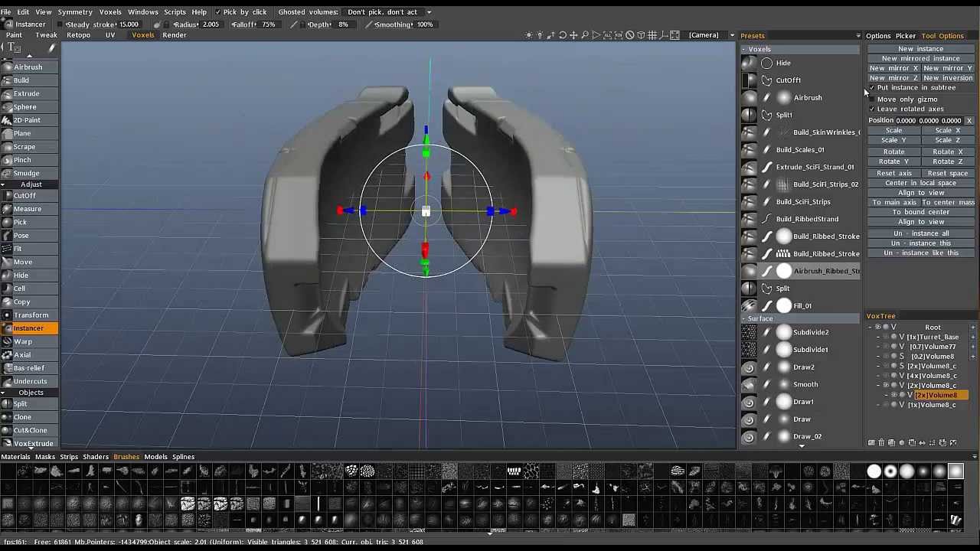Screen dimensions: 980x551
Task: Select the Transform tool
Action: coord(31,315)
